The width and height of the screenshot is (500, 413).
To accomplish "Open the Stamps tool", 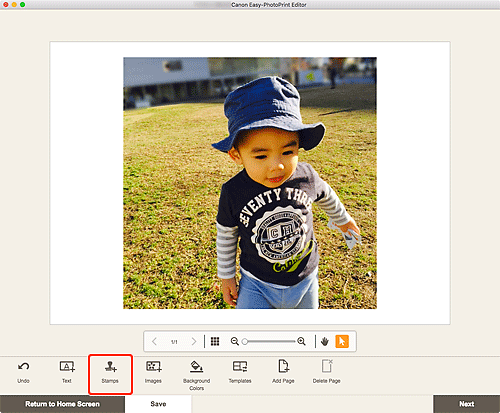I will click(110, 367).
